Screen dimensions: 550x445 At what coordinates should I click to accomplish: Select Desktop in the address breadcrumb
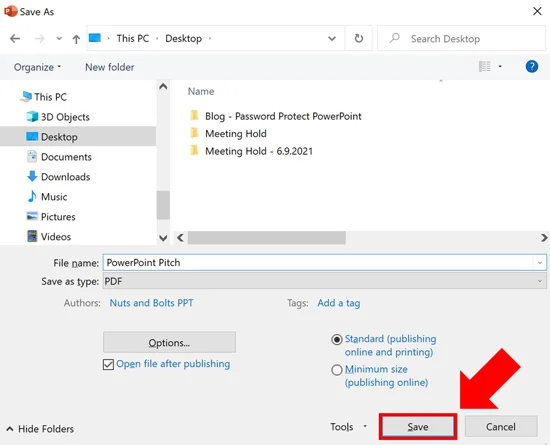(x=183, y=38)
